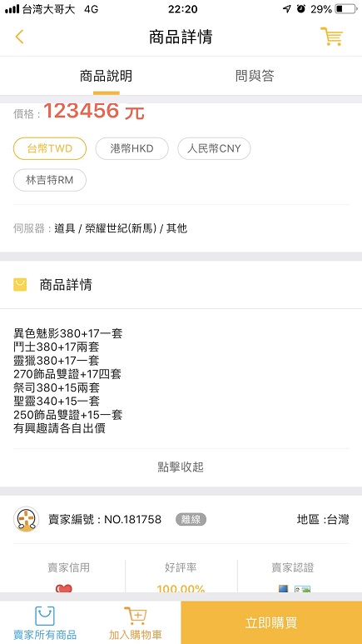Tap the red heart seller credit icon

tap(63, 588)
